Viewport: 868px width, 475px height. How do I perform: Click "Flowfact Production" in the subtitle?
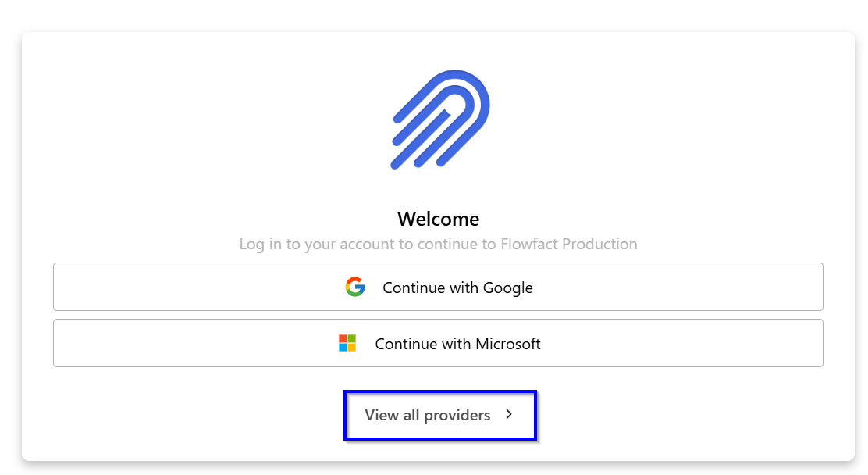[574, 244]
